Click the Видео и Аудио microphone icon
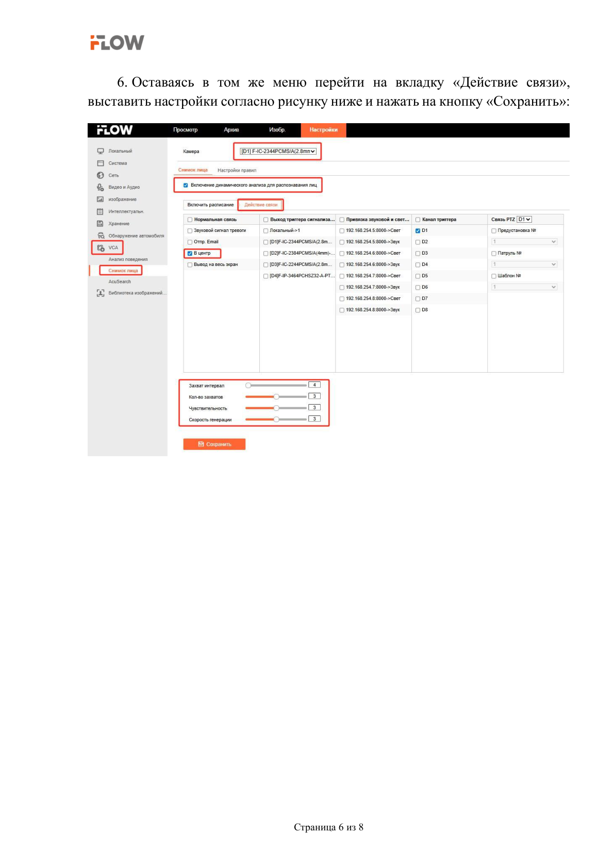The height and width of the screenshot is (868, 614). pyautogui.click(x=101, y=187)
